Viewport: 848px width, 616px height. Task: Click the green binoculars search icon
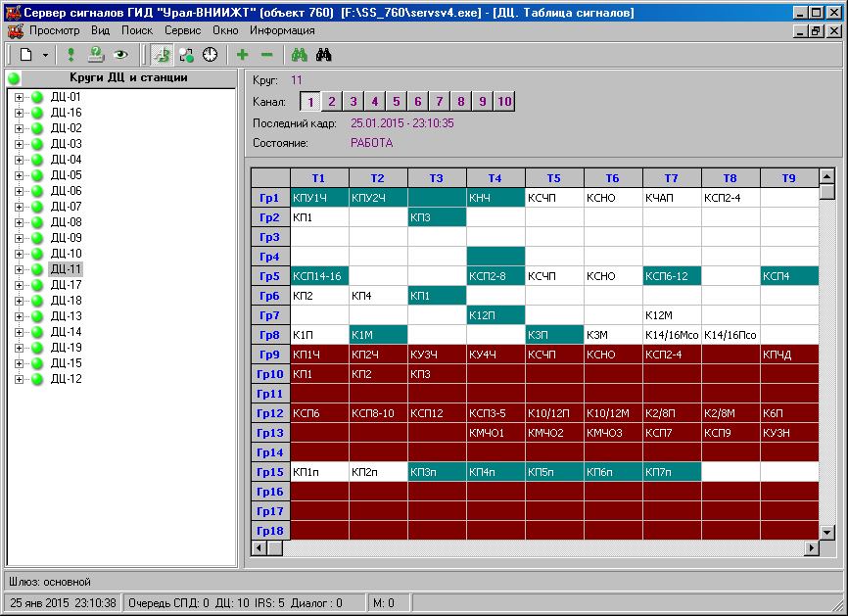click(x=300, y=55)
